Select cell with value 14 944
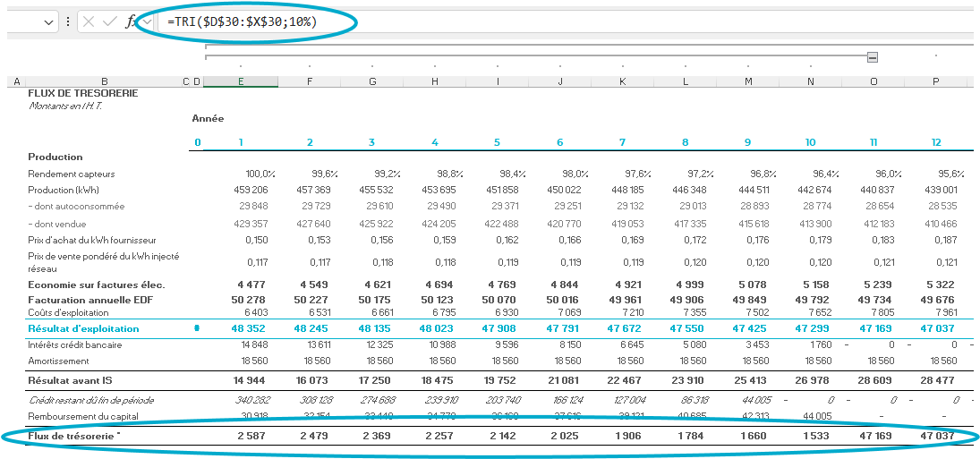The image size is (980, 459). coord(248,379)
